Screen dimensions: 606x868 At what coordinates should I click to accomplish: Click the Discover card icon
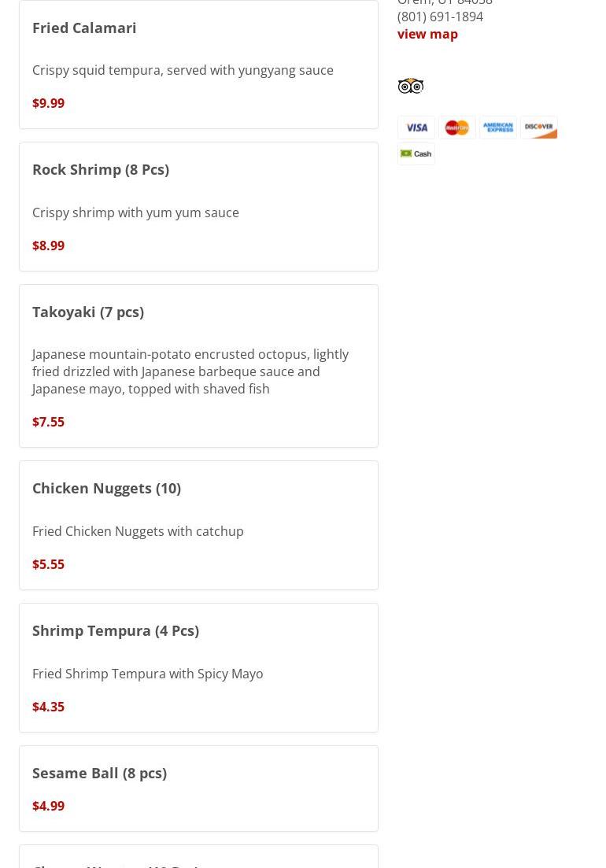pyautogui.click(x=539, y=127)
